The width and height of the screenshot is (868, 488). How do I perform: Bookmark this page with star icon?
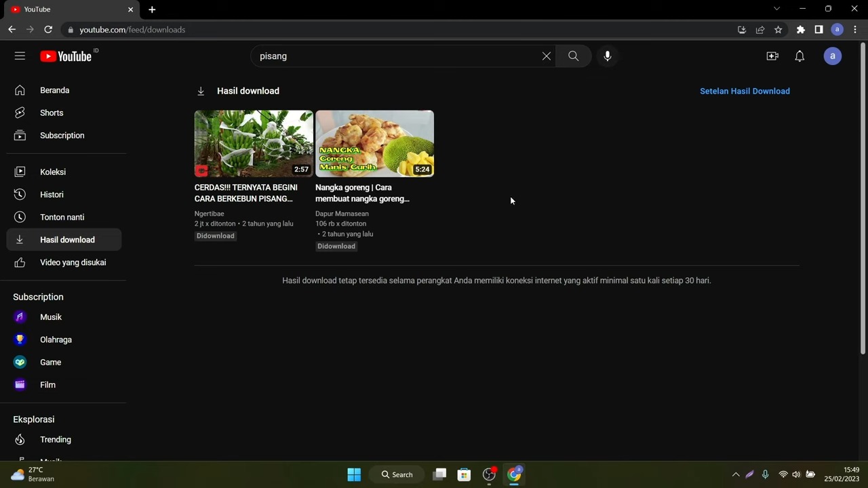coord(778,30)
